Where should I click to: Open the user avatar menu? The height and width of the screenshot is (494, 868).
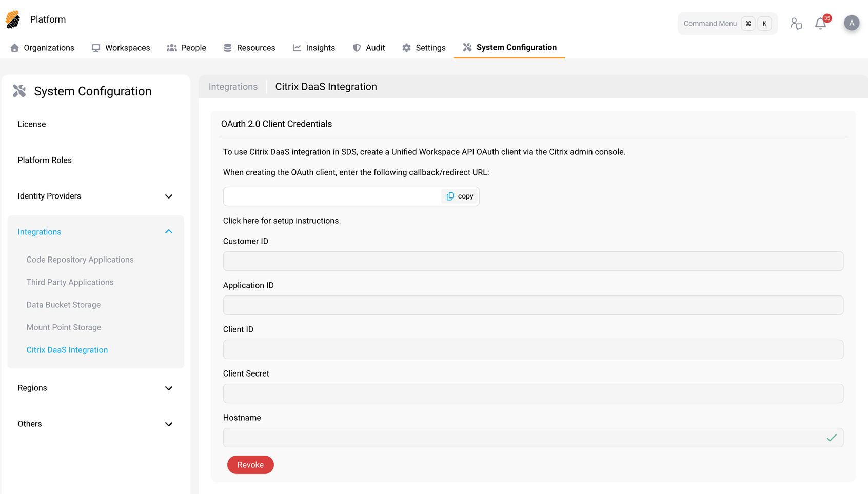click(x=852, y=23)
